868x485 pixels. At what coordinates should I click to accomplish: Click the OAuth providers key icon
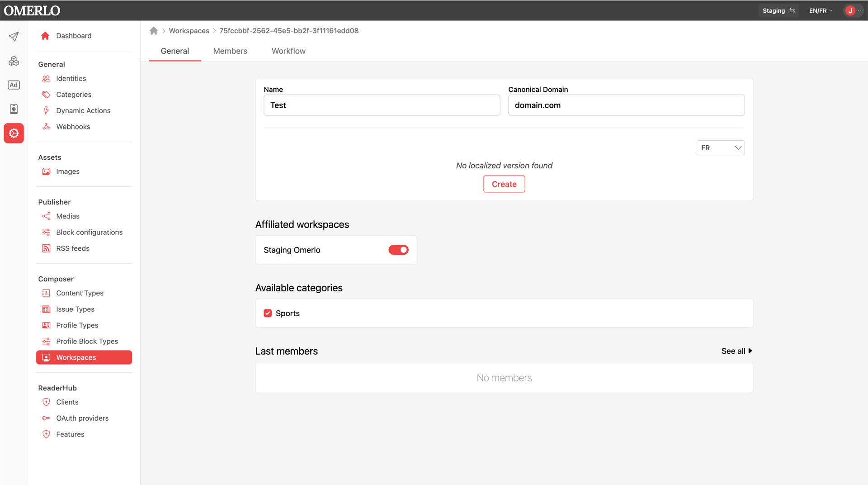[46, 418]
